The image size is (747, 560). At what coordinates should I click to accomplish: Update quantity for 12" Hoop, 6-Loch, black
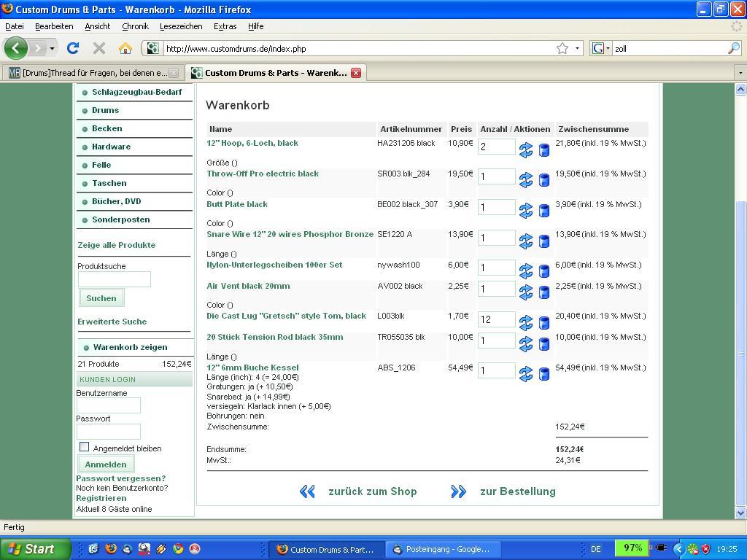[526, 150]
